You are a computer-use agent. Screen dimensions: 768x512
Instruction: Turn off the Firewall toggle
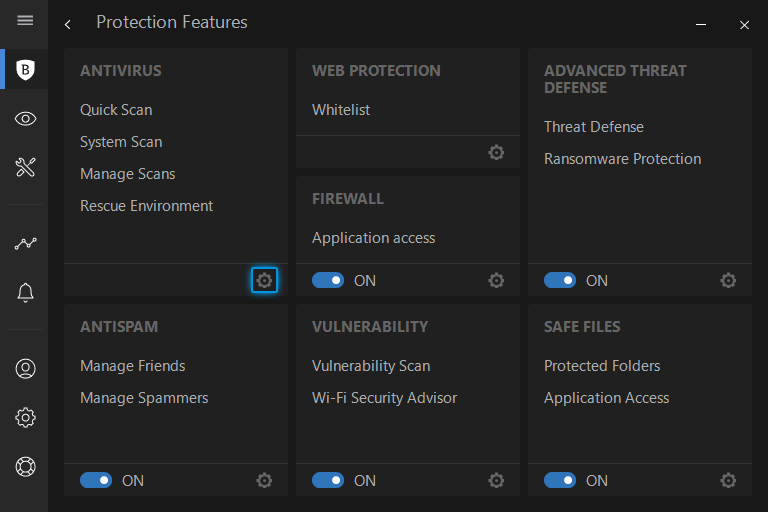[x=328, y=280]
